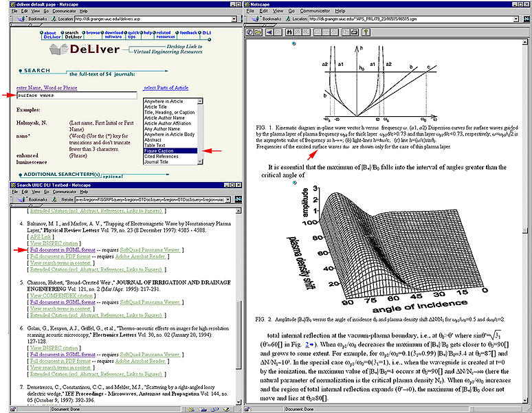Viewport: 532px width, 413px height.
Task: Click the printer icon in Panorama toolbar
Action: (353, 32)
